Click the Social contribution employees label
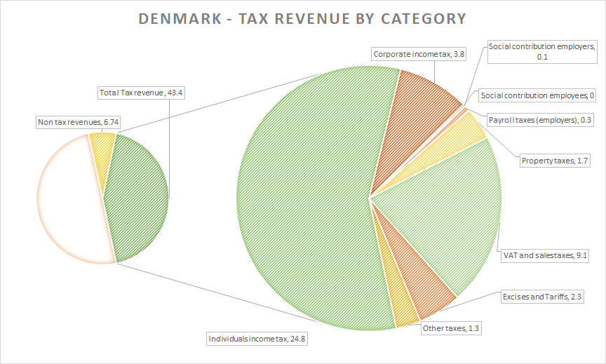The height and width of the screenshot is (364, 606). (x=537, y=95)
